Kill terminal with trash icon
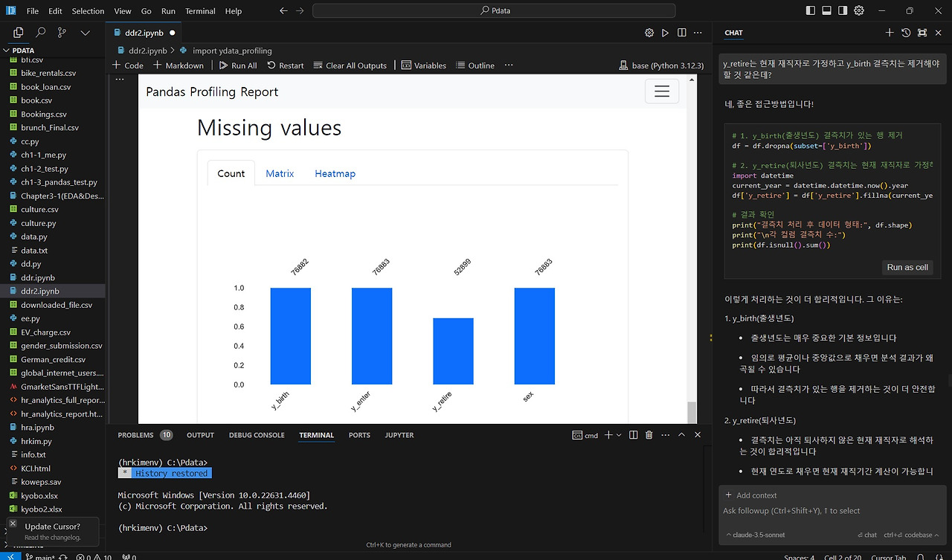This screenshot has height=560, width=952. tap(649, 435)
